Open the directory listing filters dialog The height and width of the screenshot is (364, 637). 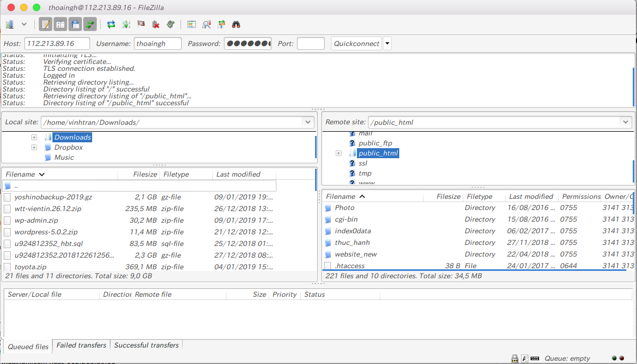click(x=192, y=24)
